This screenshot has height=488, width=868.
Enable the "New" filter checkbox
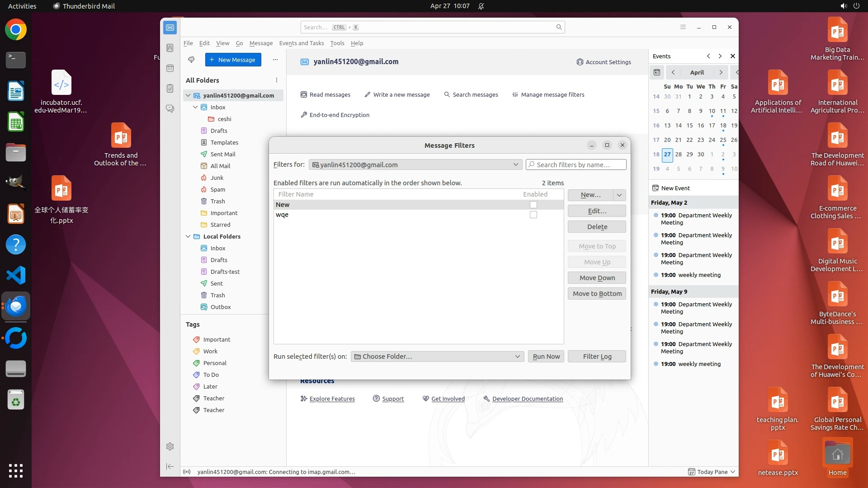tap(533, 205)
